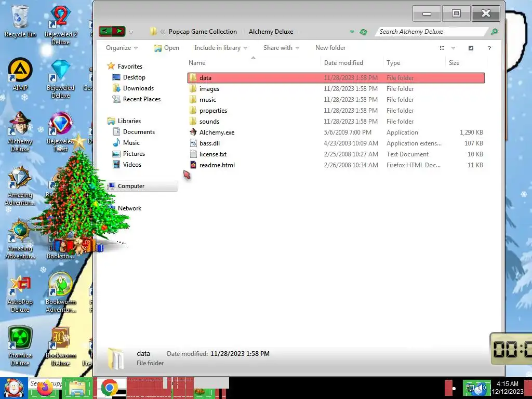Select Favorites in the navigation pane
This screenshot has width=532, height=399.
pyautogui.click(x=125, y=66)
